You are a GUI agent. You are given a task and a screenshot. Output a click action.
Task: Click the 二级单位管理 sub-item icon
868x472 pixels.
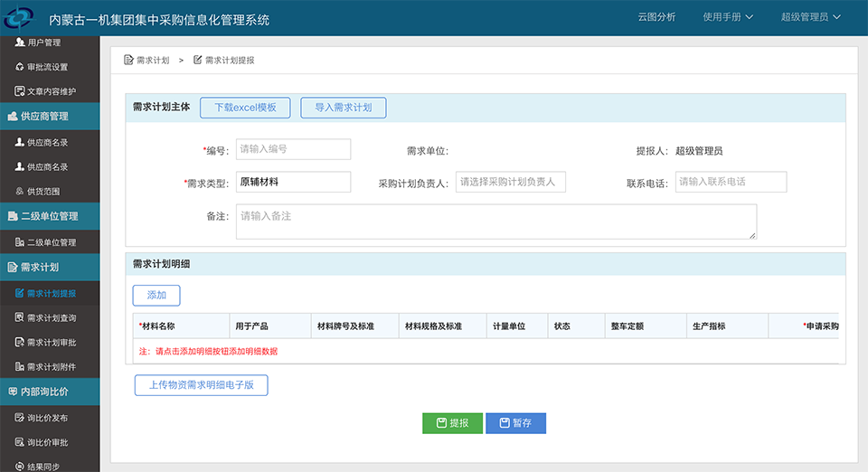(x=19, y=242)
